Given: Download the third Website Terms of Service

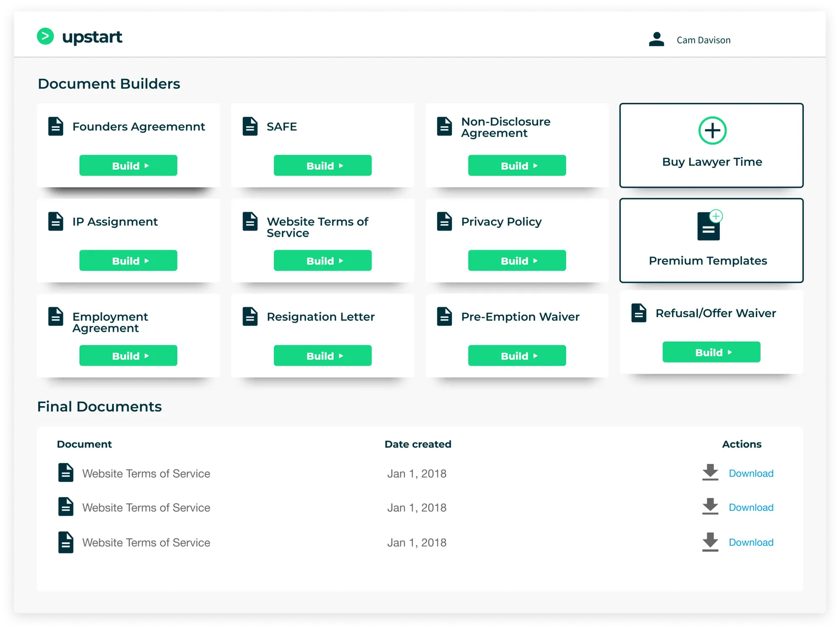Looking at the screenshot, I should coord(751,542).
